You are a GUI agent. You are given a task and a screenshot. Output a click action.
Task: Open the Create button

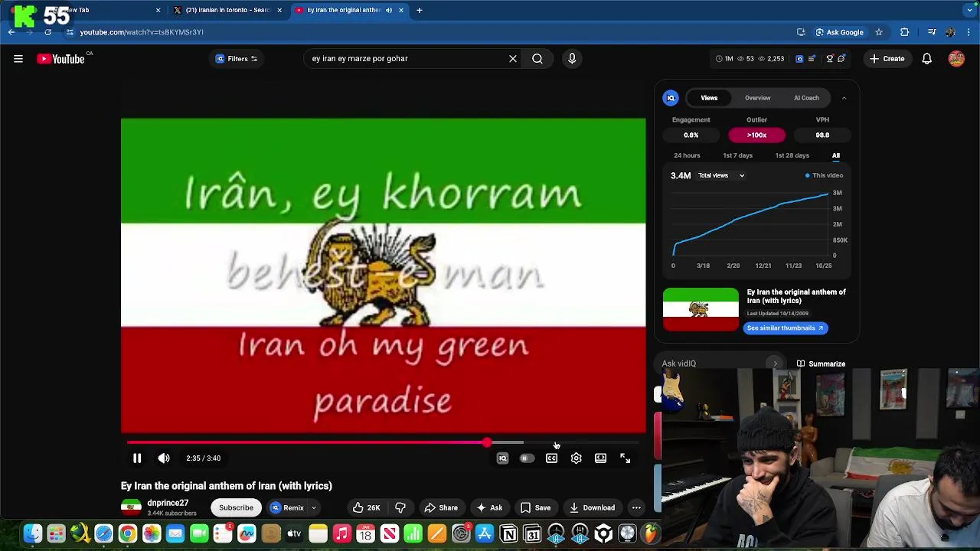(887, 58)
